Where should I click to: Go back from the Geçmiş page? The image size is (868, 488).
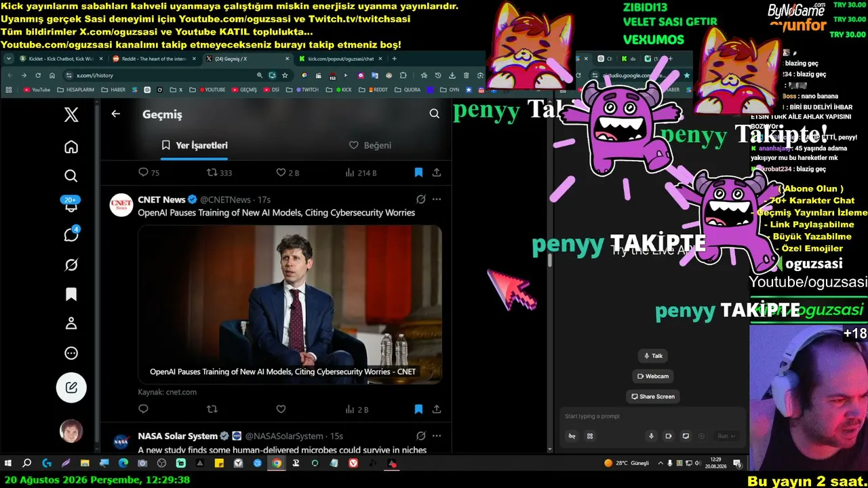116,114
